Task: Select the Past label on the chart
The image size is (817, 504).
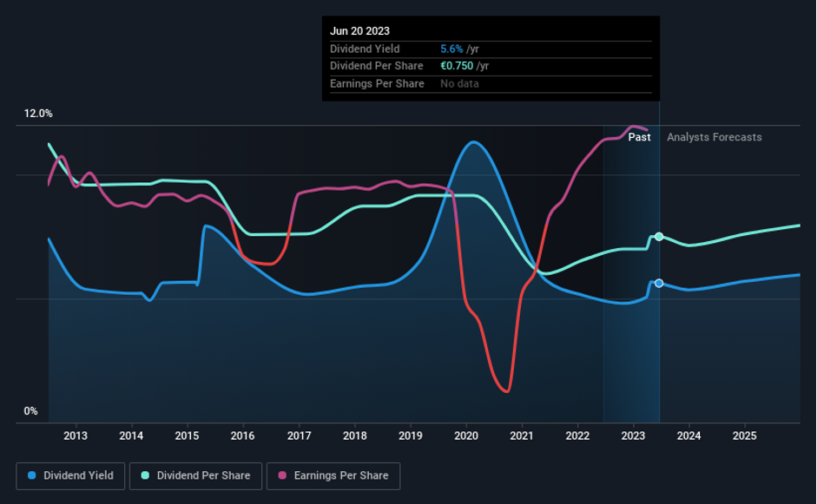Action: tap(639, 137)
